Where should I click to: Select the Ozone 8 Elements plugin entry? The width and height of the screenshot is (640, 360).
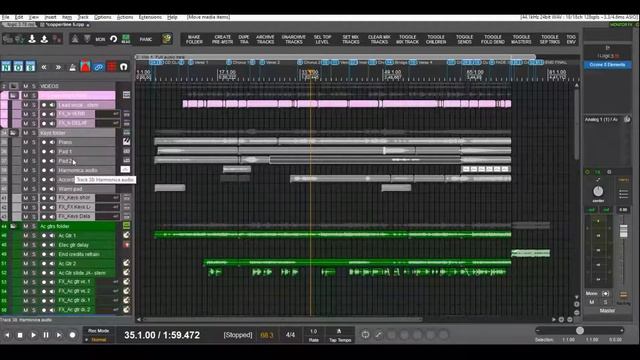tap(607, 65)
